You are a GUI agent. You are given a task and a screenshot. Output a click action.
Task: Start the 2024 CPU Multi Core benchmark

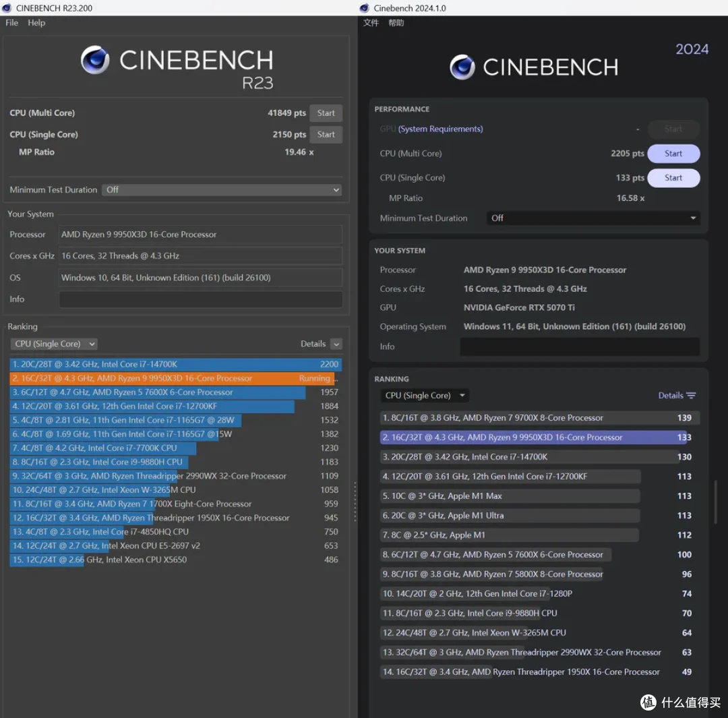(x=673, y=154)
